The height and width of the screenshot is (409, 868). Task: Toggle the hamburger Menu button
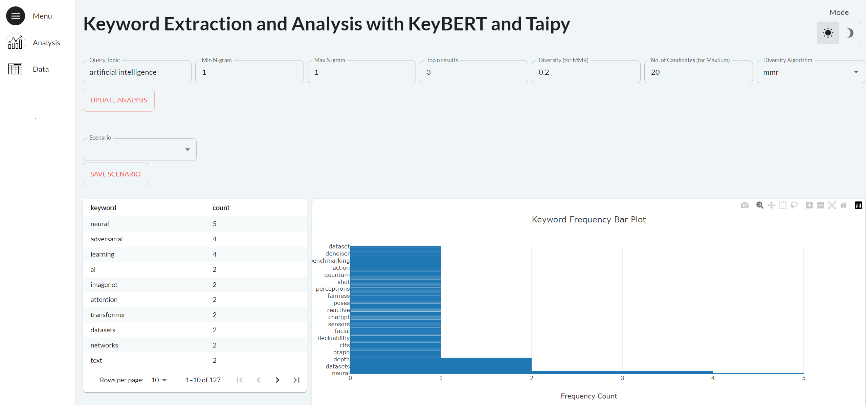[x=16, y=16]
